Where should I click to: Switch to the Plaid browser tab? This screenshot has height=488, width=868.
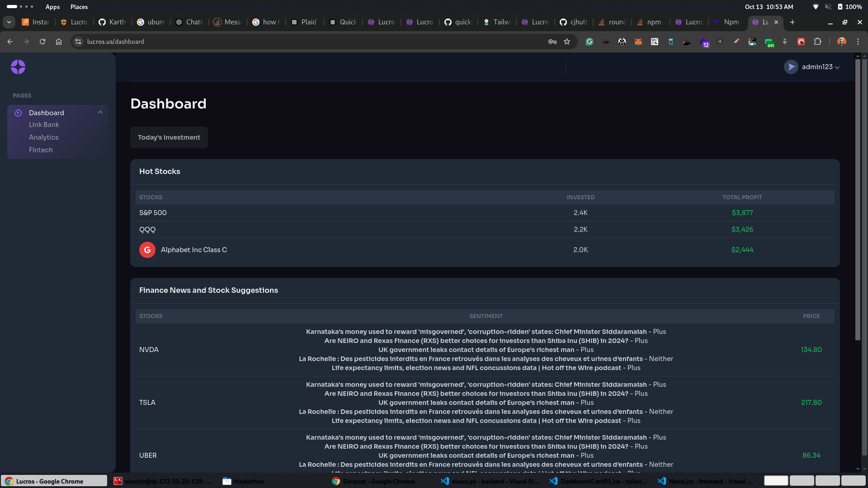(x=304, y=22)
